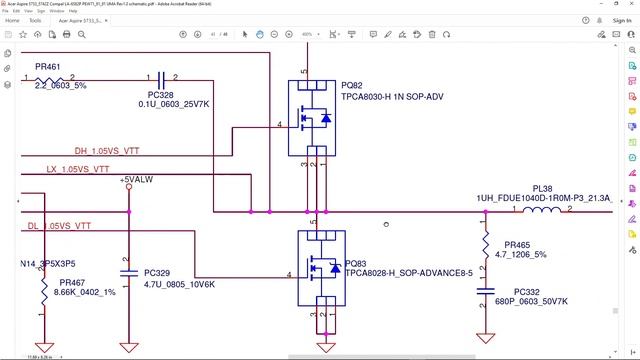Activate the Hand pan tool

(260, 35)
